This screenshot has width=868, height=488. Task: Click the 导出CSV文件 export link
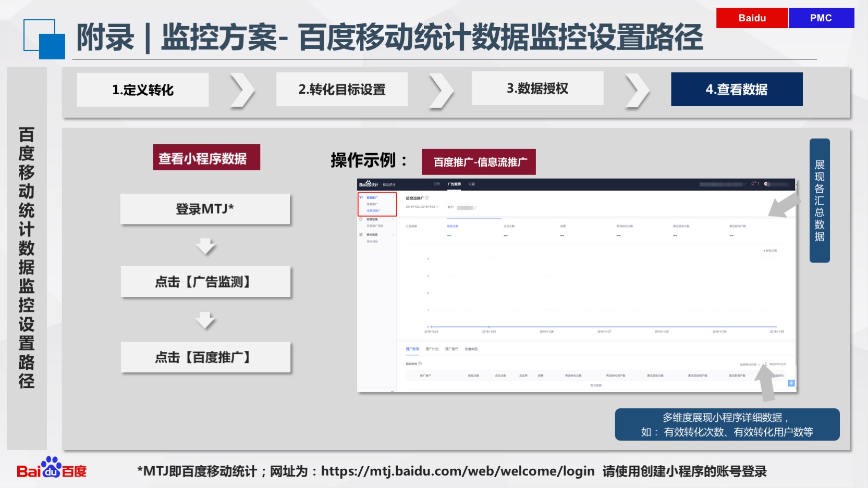(x=777, y=364)
